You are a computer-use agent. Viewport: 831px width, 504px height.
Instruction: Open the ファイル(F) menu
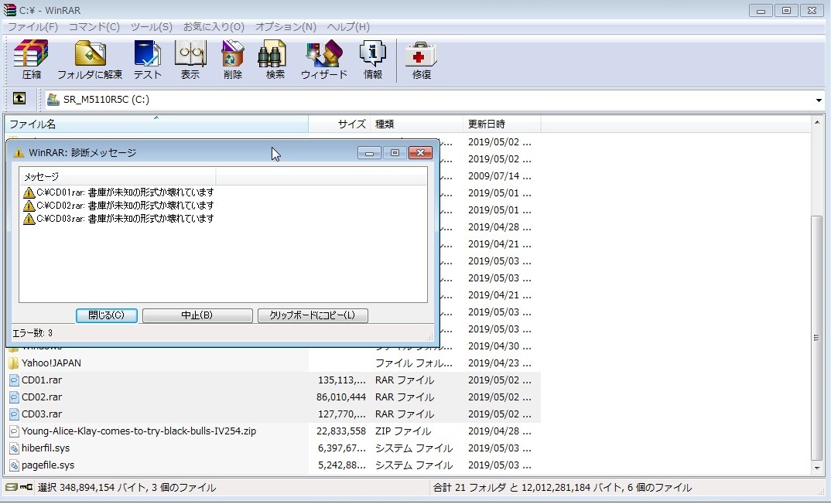point(32,26)
